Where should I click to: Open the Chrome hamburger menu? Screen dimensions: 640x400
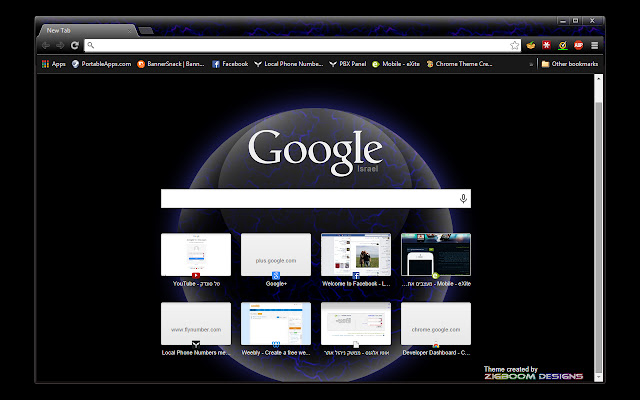pos(595,45)
